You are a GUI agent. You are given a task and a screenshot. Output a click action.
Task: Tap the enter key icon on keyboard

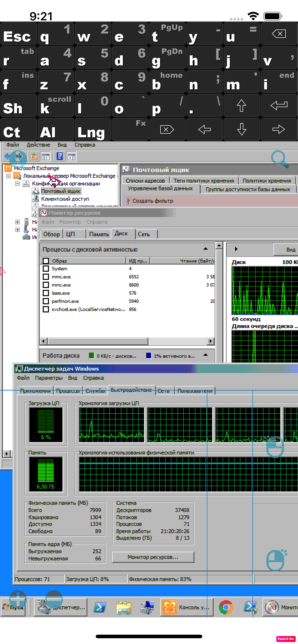tap(279, 105)
